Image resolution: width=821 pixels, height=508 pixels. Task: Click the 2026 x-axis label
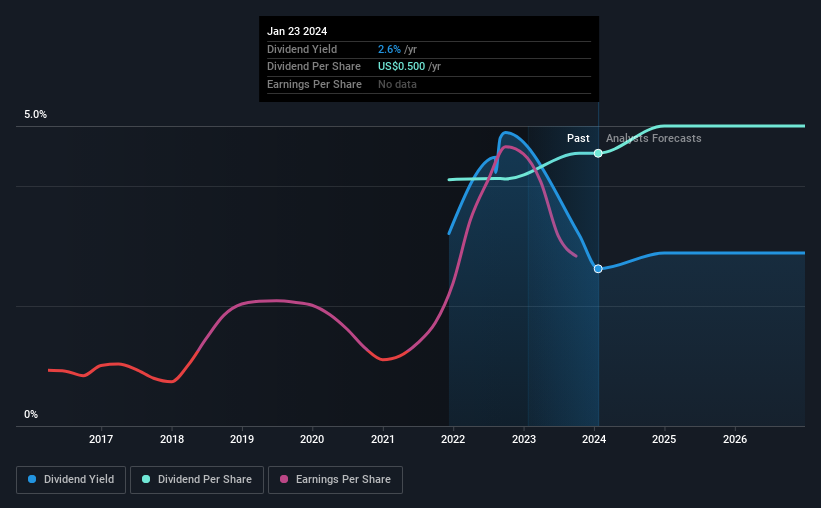tap(735, 439)
